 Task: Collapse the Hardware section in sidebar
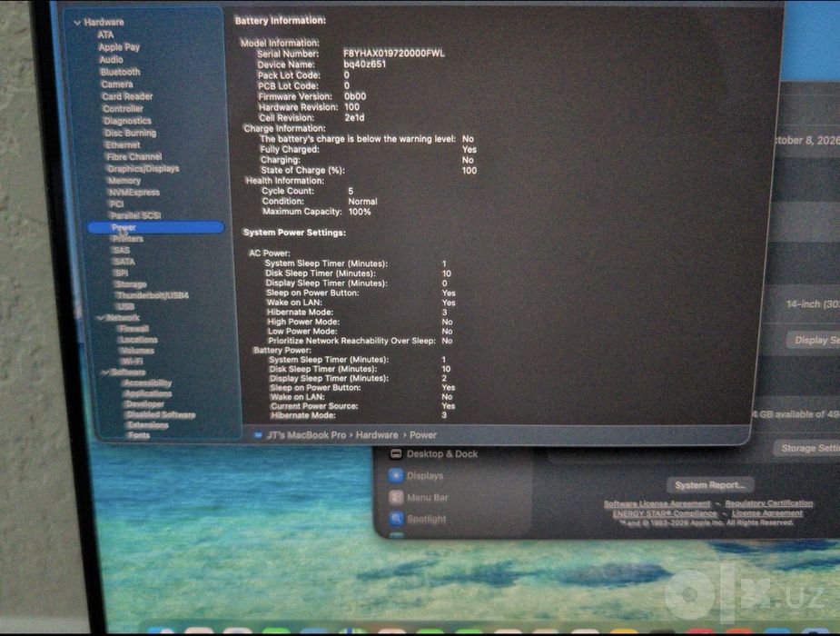[x=78, y=23]
